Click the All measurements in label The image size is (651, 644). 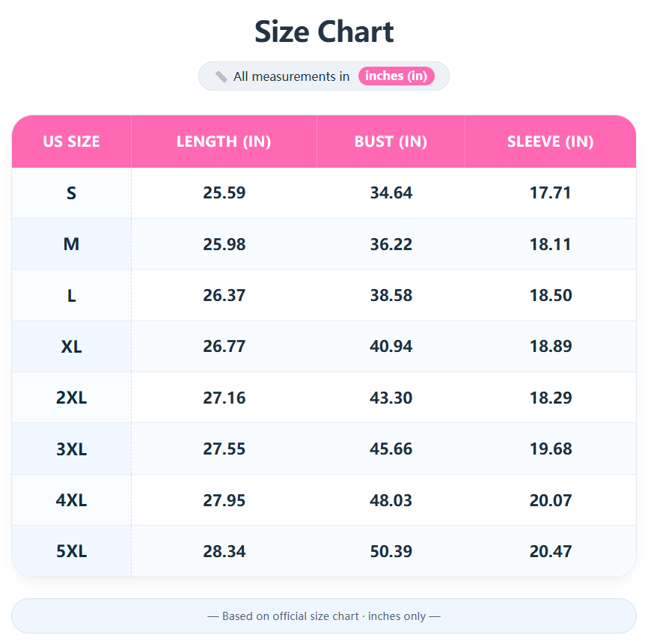(x=291, y=76)
